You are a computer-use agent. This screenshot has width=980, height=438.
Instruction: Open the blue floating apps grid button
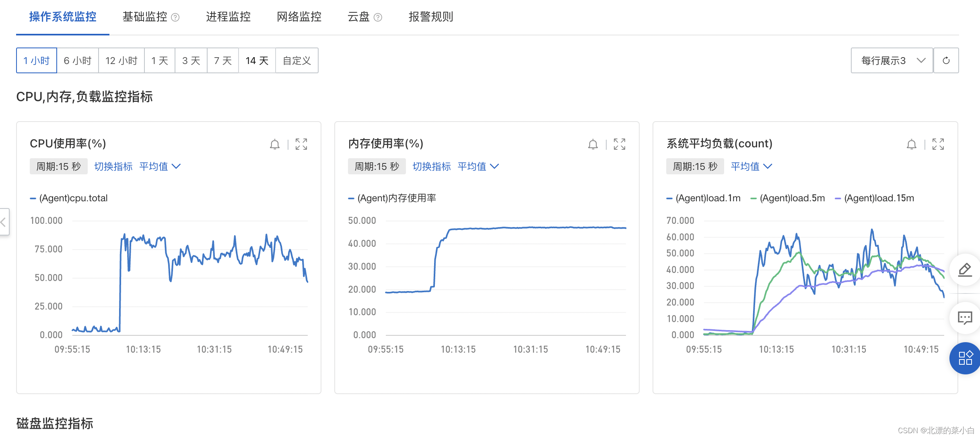click(x=965, y=358)
